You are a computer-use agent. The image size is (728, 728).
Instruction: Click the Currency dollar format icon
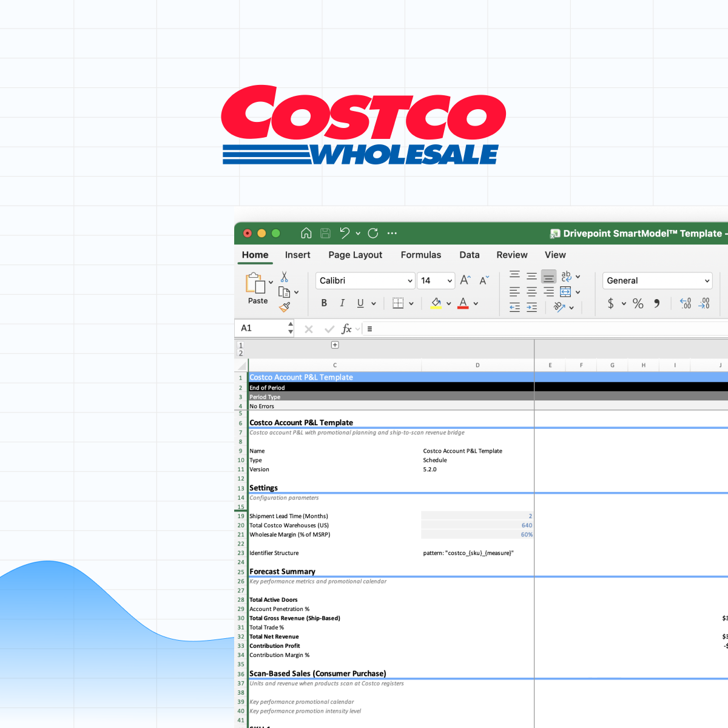(x=611, y=303)
